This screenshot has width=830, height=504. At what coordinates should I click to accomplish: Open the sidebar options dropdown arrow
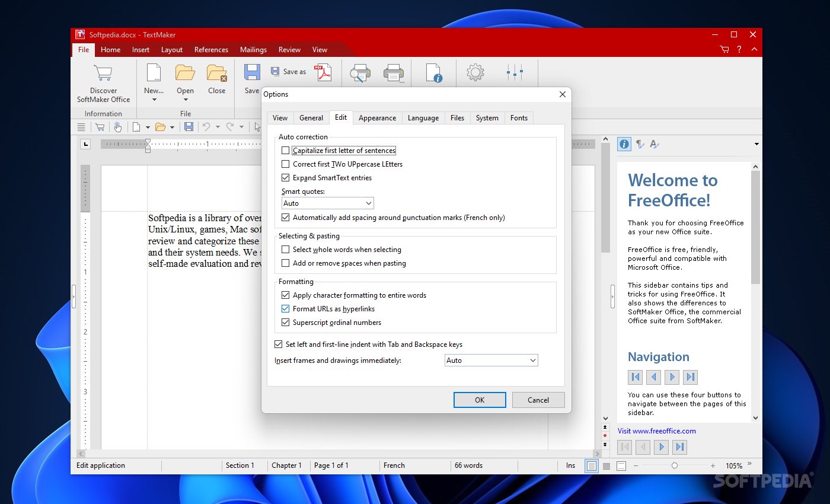[x=756, y=144]
